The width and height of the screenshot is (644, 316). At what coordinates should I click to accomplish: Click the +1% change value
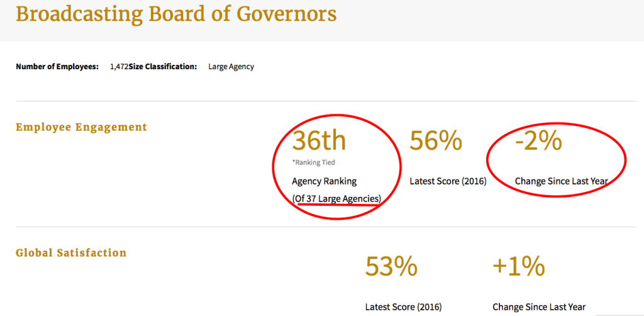click(x=519, y=266)
